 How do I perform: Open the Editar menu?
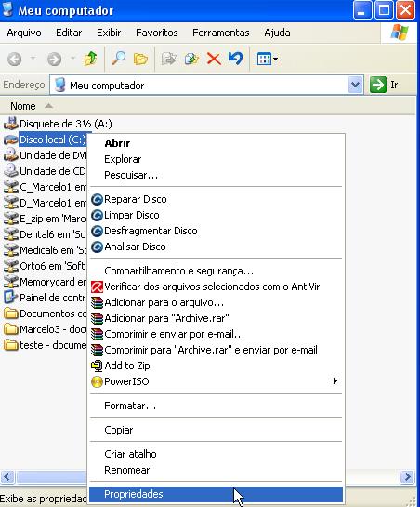69,33
